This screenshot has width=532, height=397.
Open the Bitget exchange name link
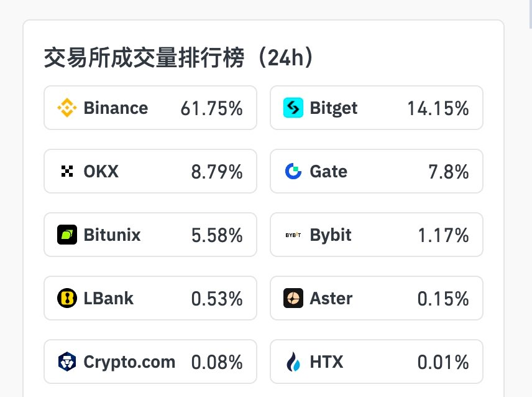point(334,108)
